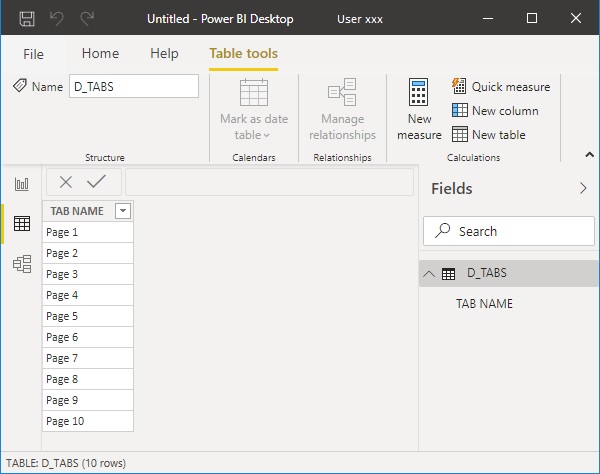This screenshot has height=474, width=600.
Task: Commit the formula with checkmark icon
Action: 96,182
